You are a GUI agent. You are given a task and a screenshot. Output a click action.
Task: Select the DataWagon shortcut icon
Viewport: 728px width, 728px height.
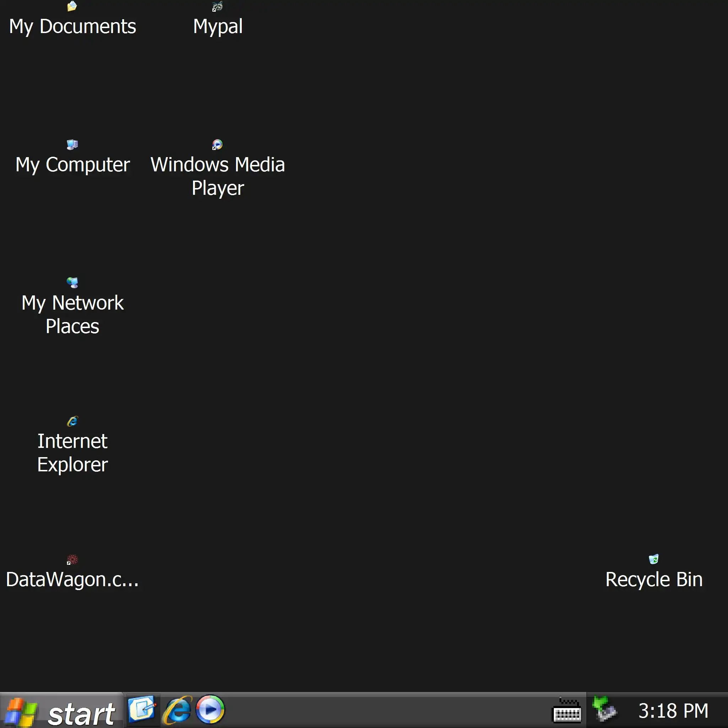tap(72, 559)
